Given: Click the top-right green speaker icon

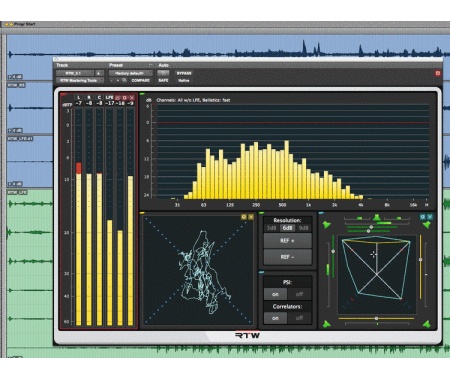Looking at the screenshot, I should coord(426,225).
